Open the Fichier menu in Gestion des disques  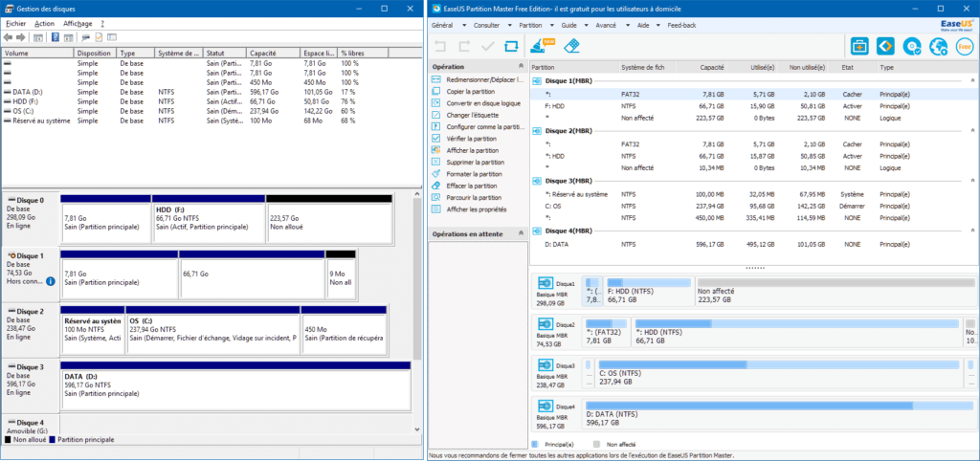15,23
